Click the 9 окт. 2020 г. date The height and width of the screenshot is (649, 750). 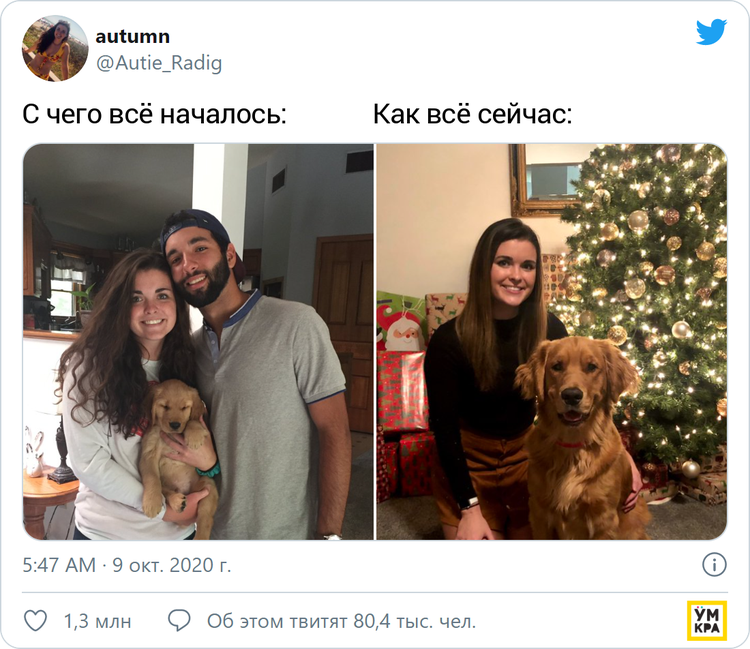point(172,565)
